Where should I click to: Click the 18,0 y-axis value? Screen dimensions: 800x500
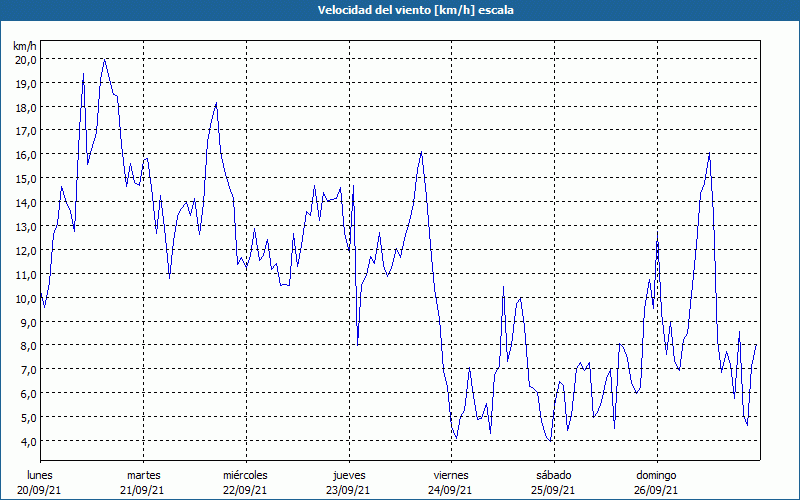pyautogui.click(x=27, y=108)
